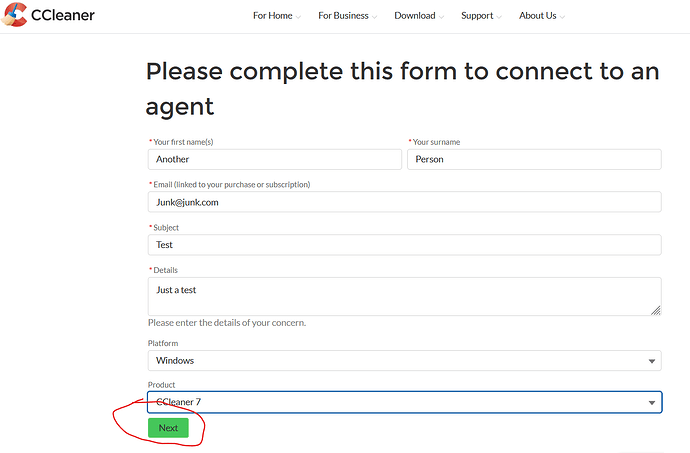Open the For Home menu
Viewport: 690px width, 453px height.
click(x=273, y=16)
